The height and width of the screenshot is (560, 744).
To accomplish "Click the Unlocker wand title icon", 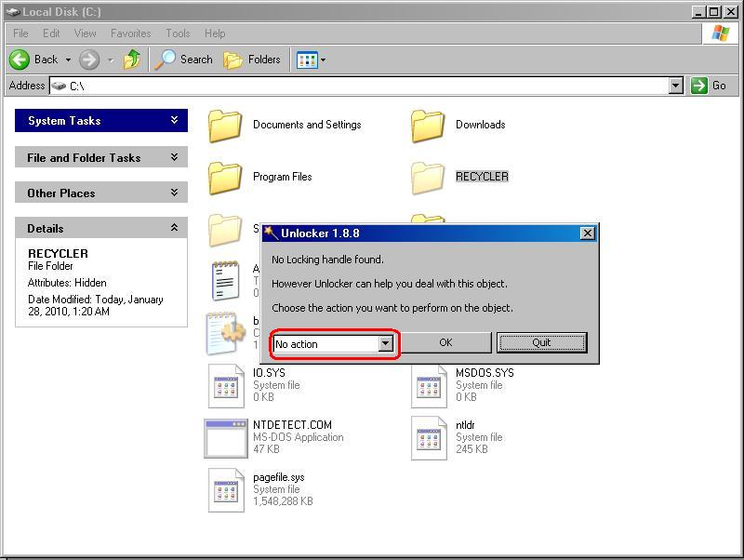I will point(271,233).
